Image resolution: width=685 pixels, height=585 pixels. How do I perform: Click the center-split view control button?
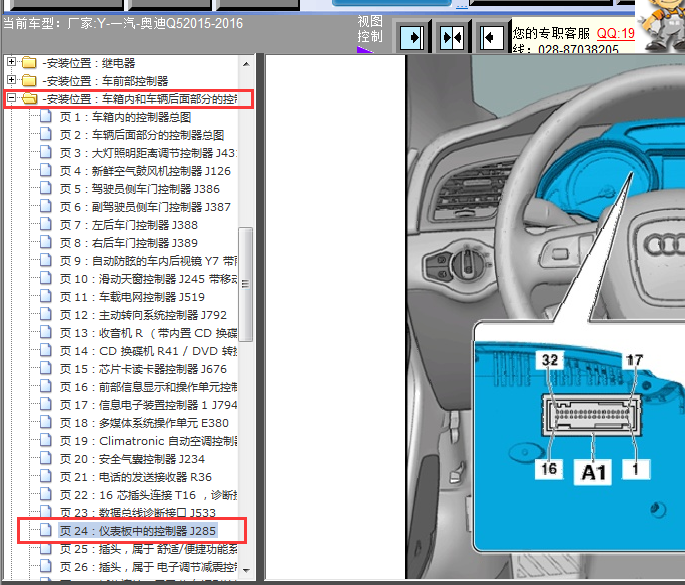pos(452,38)
